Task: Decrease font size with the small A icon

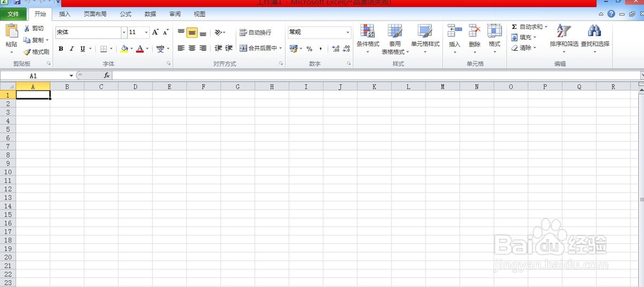Action: pos(166,32)
